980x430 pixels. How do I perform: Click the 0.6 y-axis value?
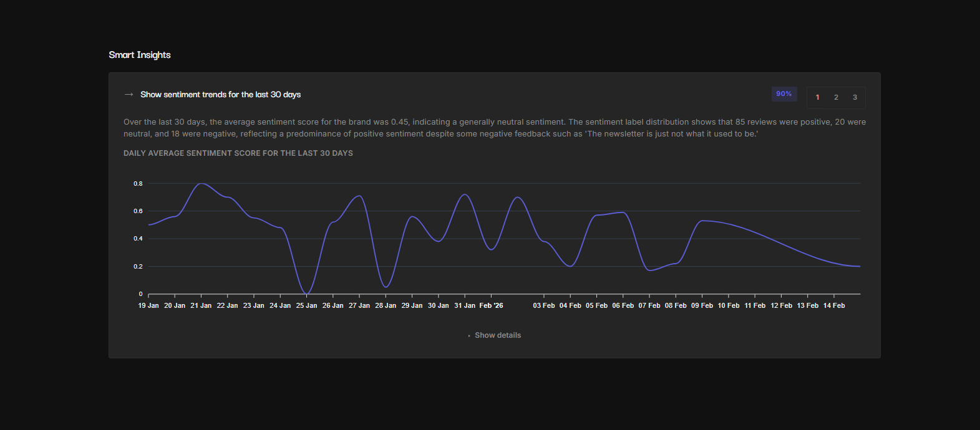pos(138,211)
